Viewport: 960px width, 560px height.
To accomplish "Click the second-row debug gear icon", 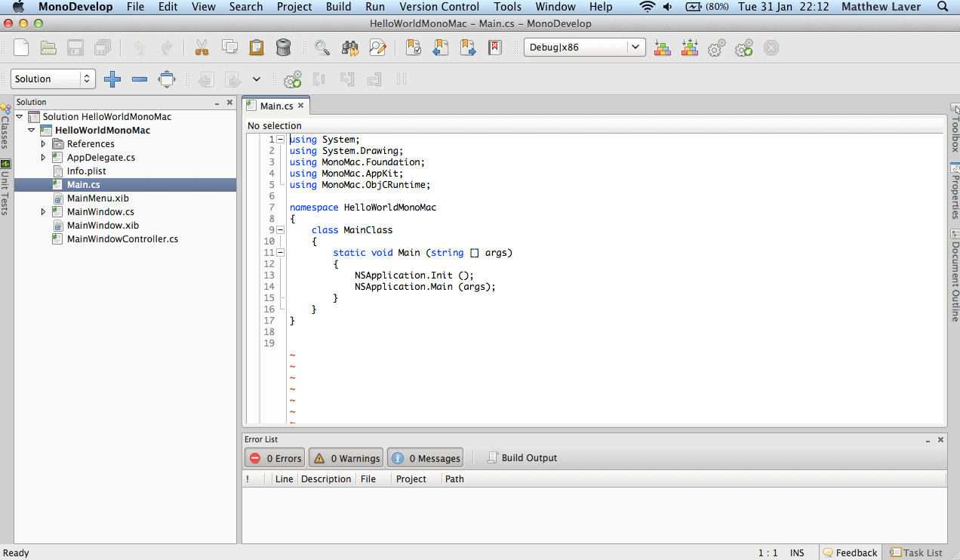I will click(293, 78).
